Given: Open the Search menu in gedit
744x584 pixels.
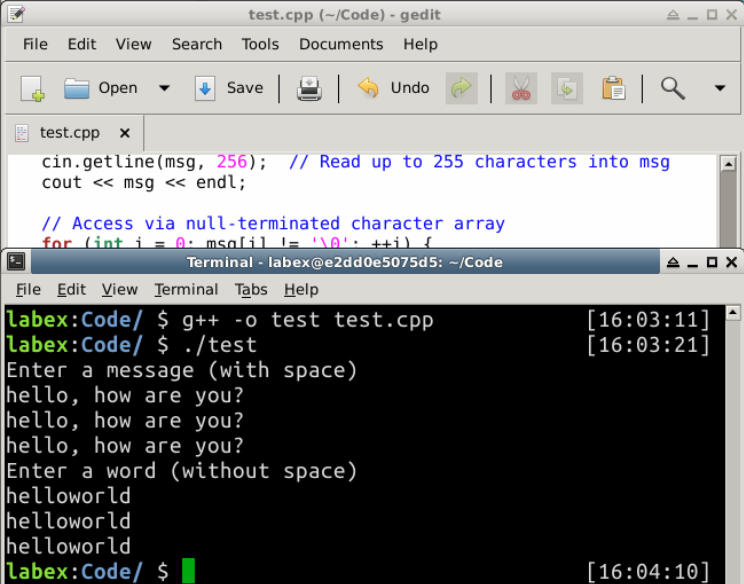Looking at the screenshot, I should point(196,44).
